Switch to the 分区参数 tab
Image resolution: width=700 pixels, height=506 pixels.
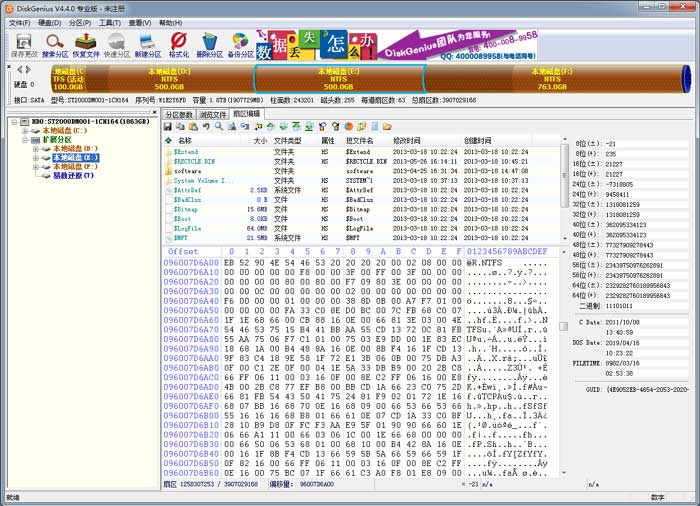[x=179, y=115]
